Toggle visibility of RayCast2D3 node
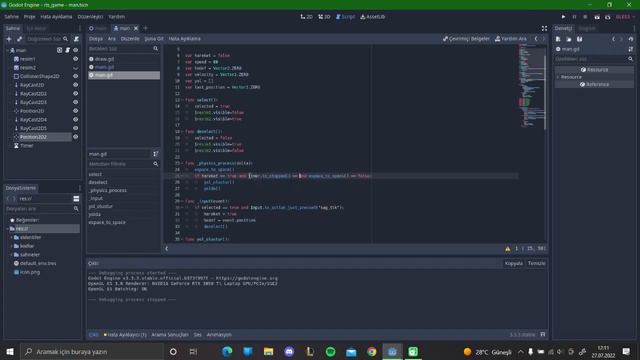The image size is (640, 360). click(76, 102)
